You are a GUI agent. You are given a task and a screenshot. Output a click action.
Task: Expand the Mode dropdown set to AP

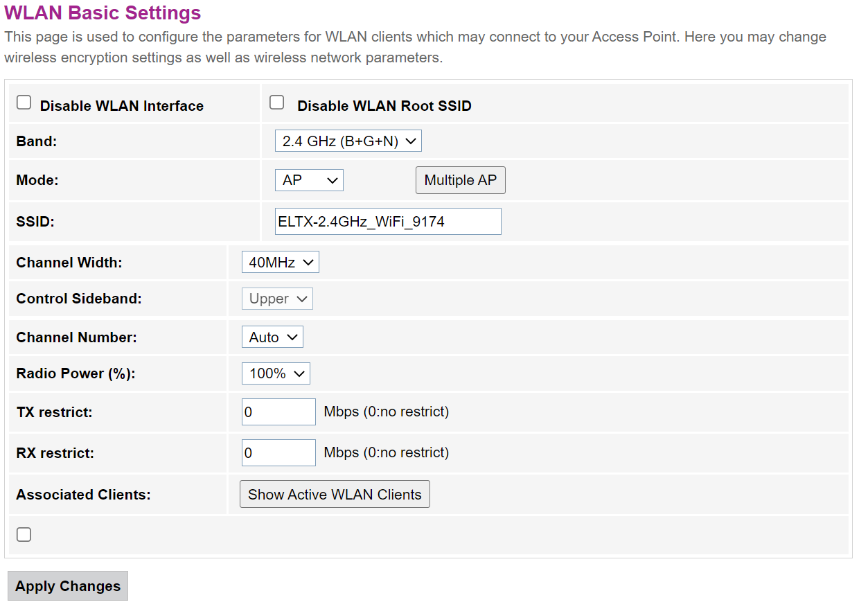point(309,180)
